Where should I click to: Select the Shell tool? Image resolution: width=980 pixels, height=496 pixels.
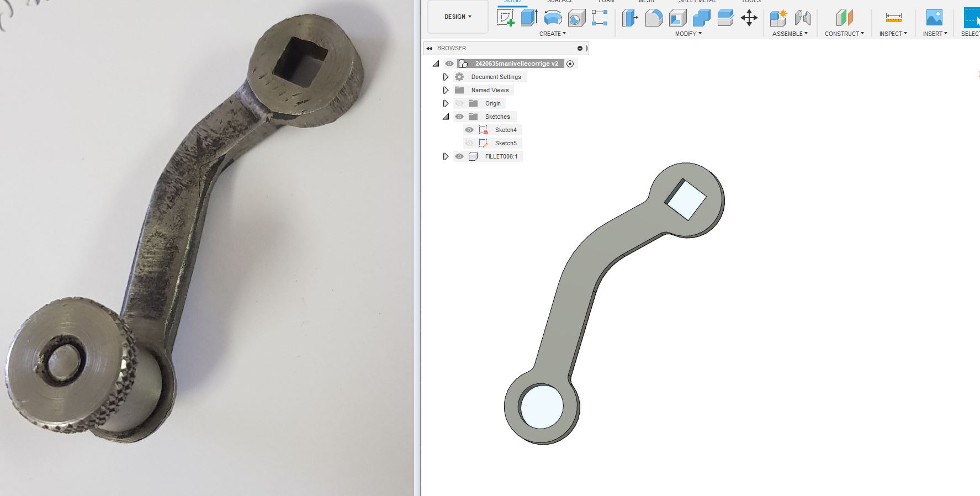[677, 18]
